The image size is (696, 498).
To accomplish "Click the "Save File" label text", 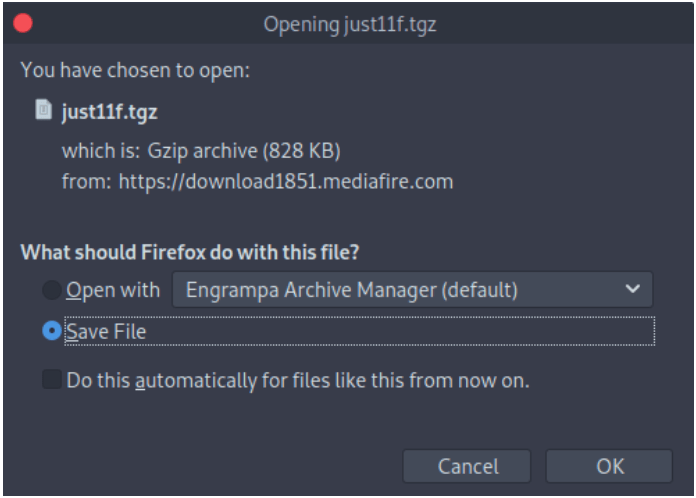I will click(x=106, y=331).
